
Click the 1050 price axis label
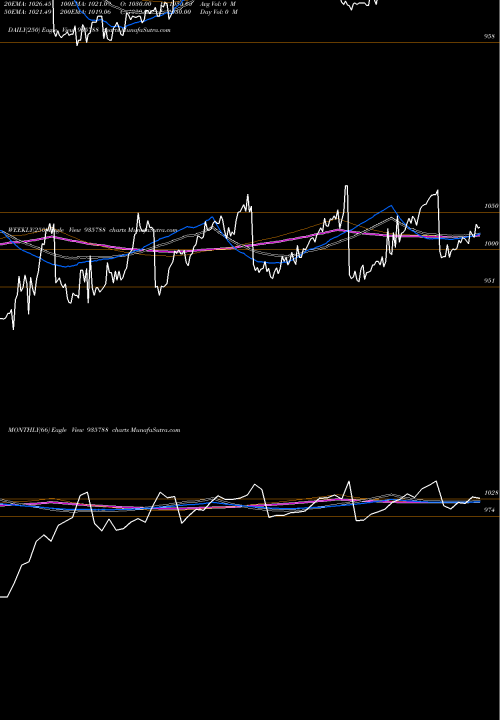tap(491, 206)
